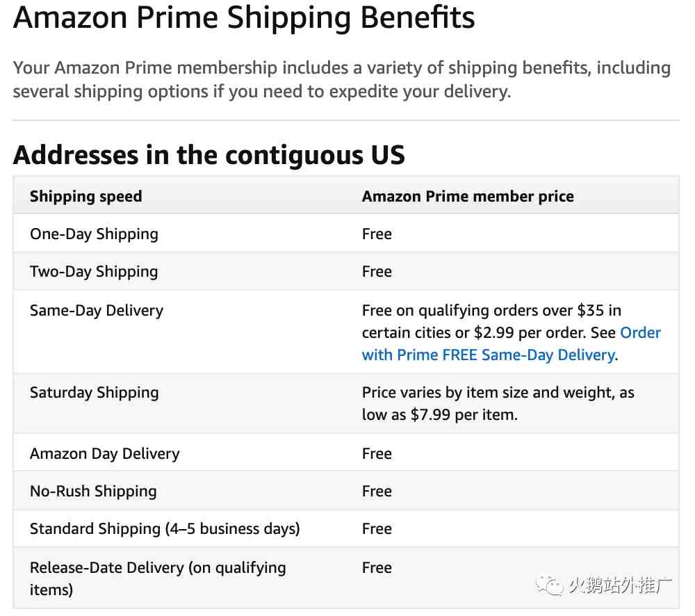Click Standard Shipping (4–5 business days) label
Viewport: 695px width, 616px height.
(x=165, y=528)
